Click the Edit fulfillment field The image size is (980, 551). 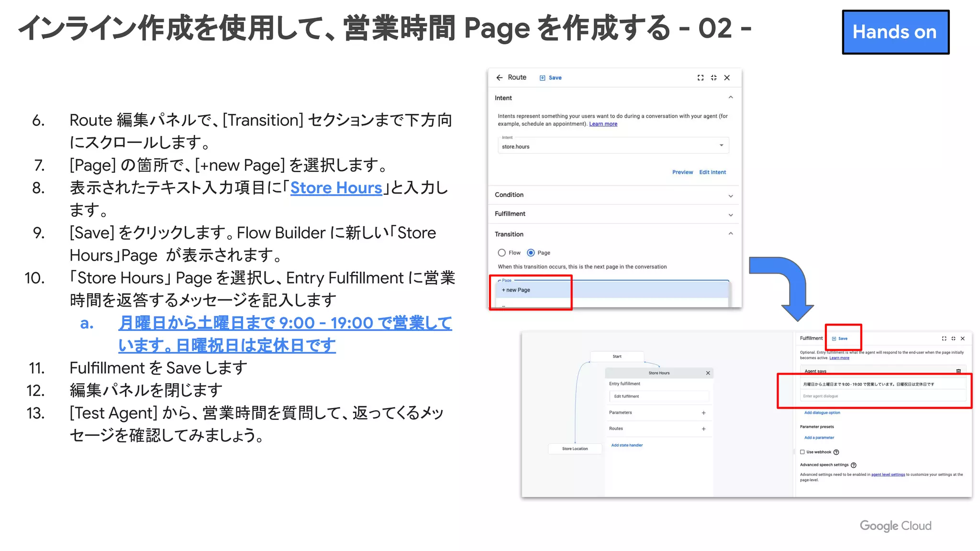[x=659, y=397]
